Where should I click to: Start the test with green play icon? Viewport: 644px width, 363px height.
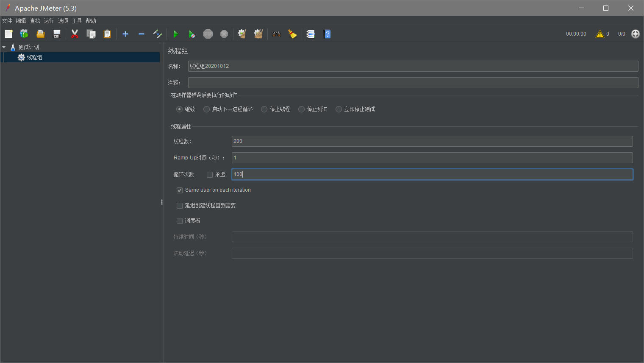(x=175, y=34)
